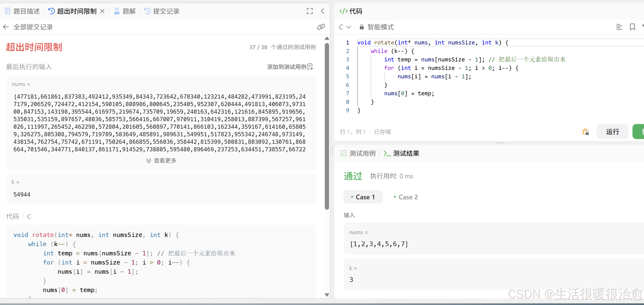Screen dimensions: 644x305
Task: Click the left panel vertical scrollbar
Action: 327,125
